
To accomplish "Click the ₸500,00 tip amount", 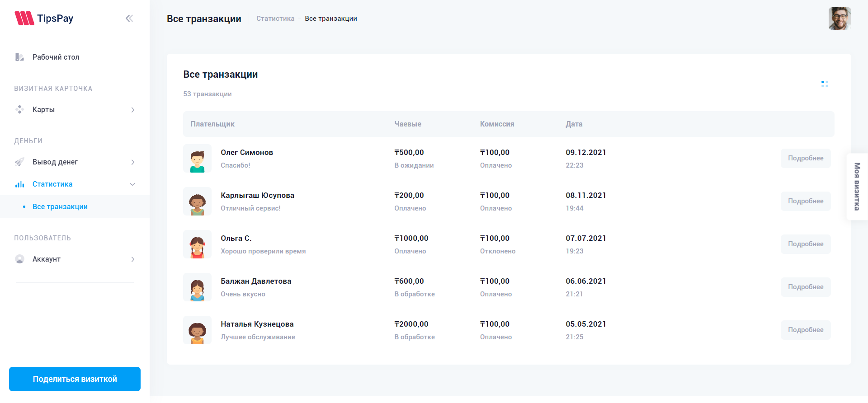I will [x=409, y=152].
